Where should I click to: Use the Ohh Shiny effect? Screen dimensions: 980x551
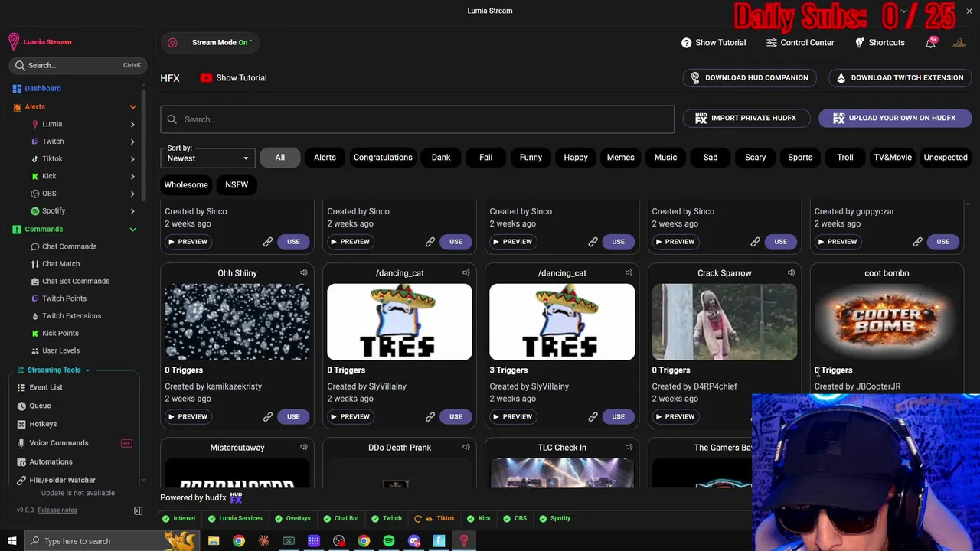pos(293,416)
